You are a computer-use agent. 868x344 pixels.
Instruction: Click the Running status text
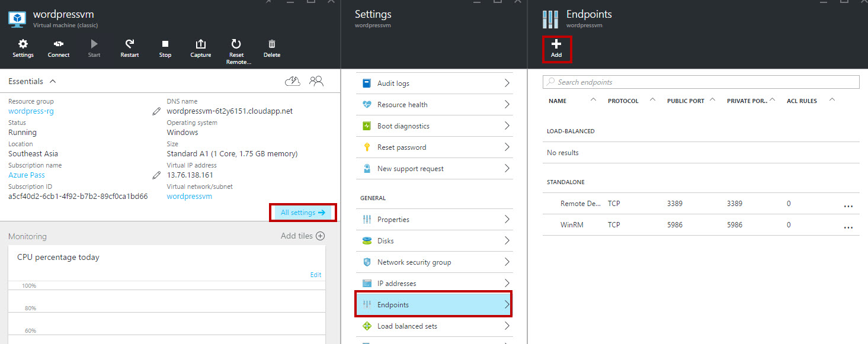click(x=23, y=133)
